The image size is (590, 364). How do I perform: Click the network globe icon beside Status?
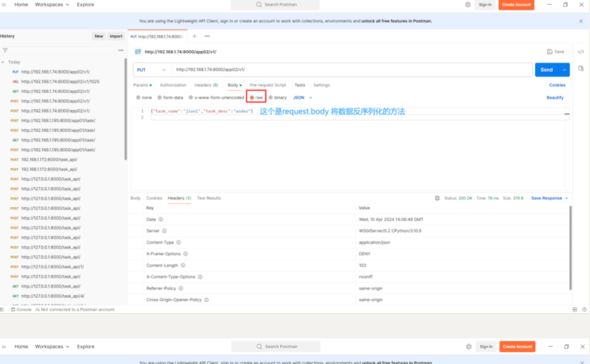[437, 198]
